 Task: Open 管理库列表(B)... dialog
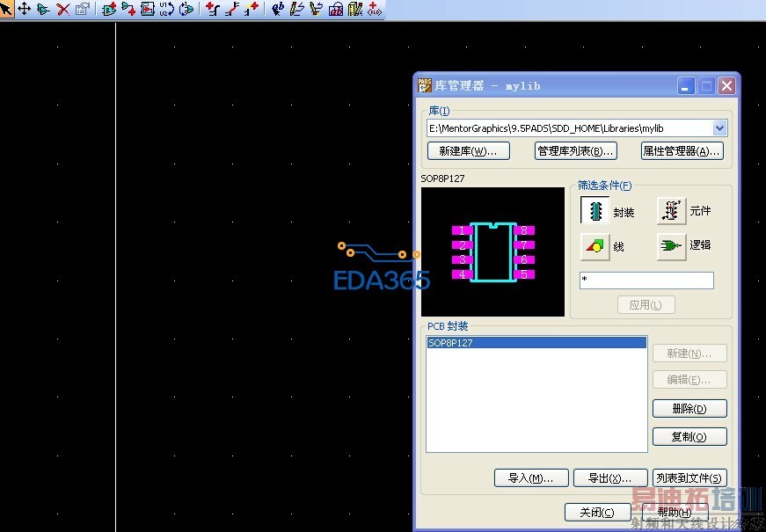click(x=575, y=151)
